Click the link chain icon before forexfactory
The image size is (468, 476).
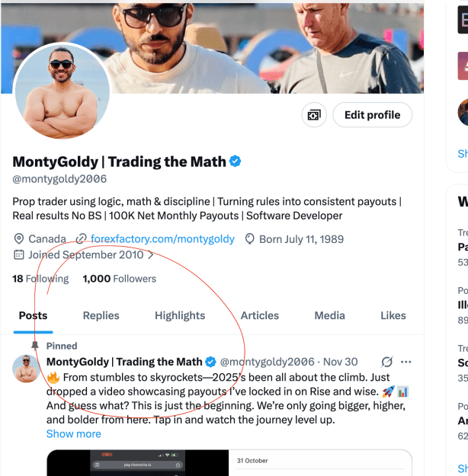point(81,239)
